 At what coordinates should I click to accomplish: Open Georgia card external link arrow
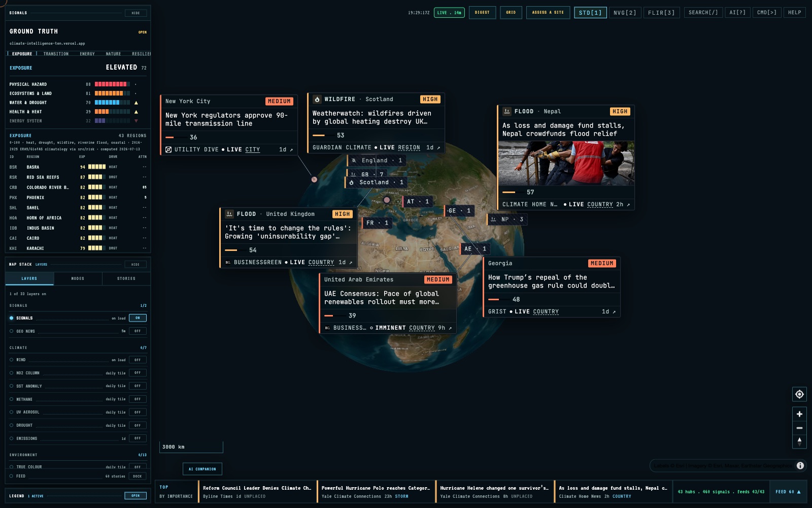614,312
